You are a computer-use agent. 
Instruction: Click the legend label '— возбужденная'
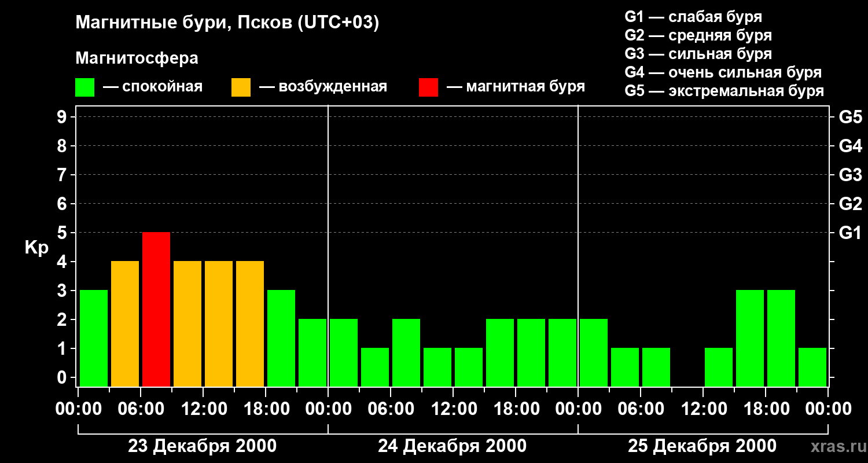click(323, 87)
